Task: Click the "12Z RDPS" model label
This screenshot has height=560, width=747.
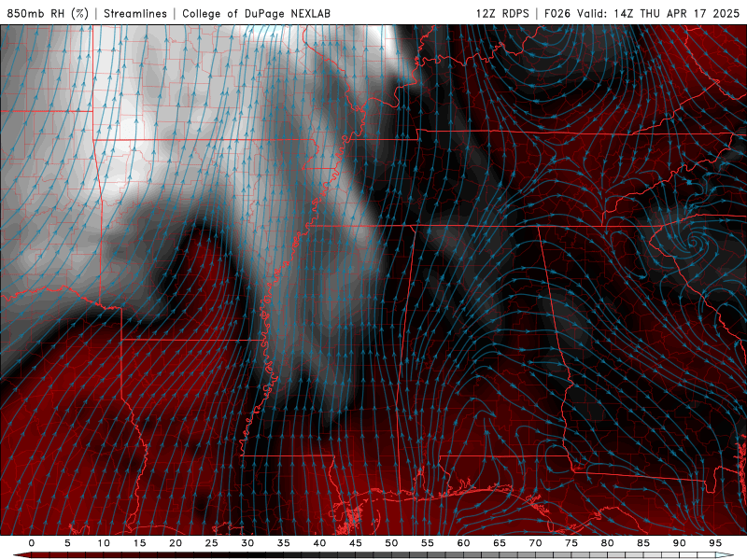Action: click(x=502, y=13)
